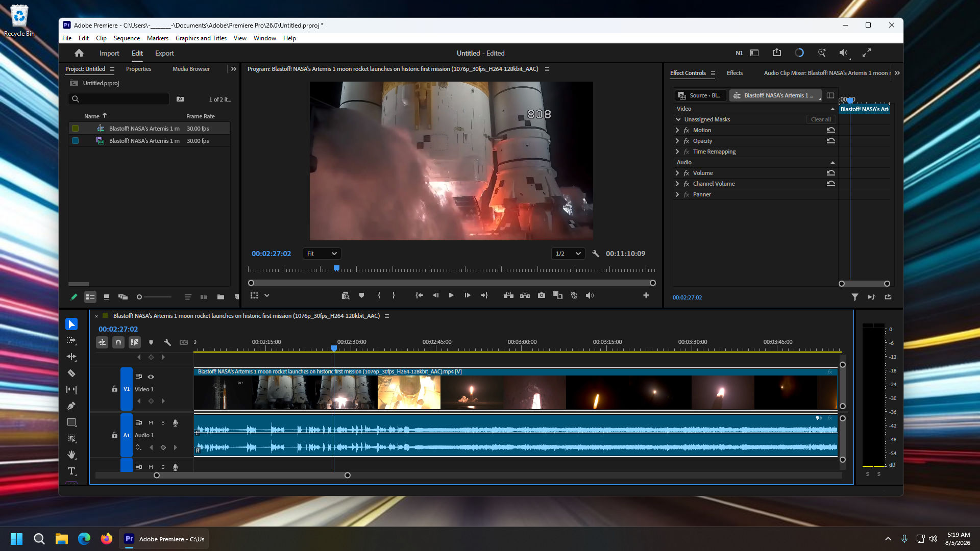Click the Project panel search field
Image resolution: width=980 pixels, height=551 pixels.
click(119, 99)
